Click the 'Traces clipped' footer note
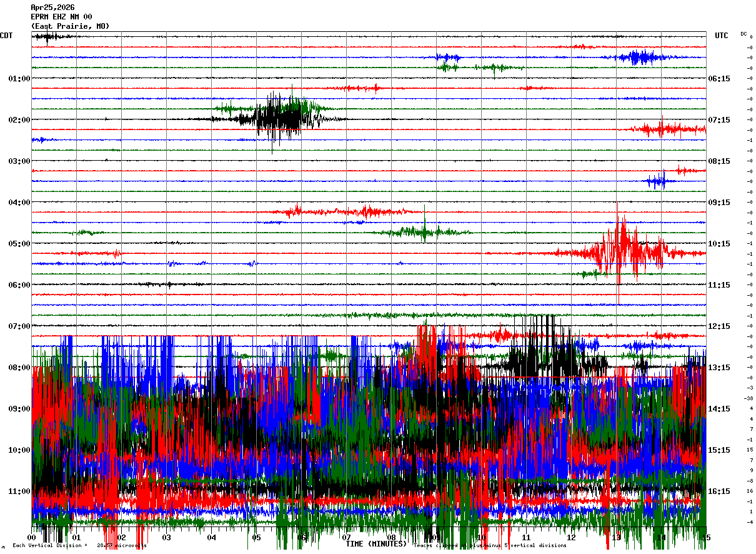The width and height of the screenshot is (756, 554). click(x=490, y=546)
